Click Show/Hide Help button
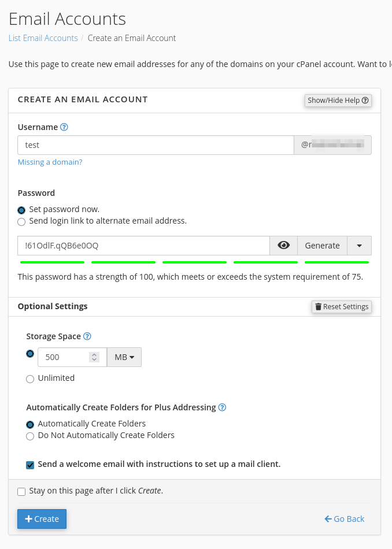Viewport: 392px width, 549px height. [338, 101]
